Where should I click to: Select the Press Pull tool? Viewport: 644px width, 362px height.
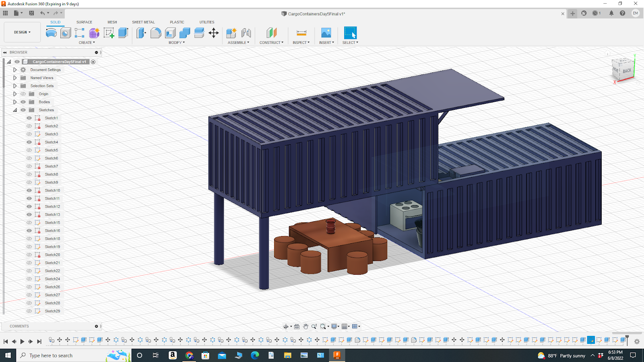tap(140, 33)
